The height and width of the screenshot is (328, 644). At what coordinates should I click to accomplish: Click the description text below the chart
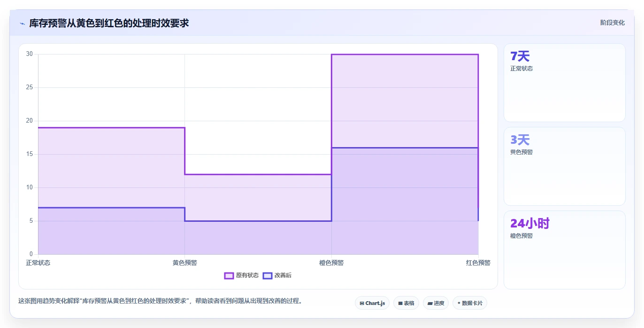click(x=160, y=301)
